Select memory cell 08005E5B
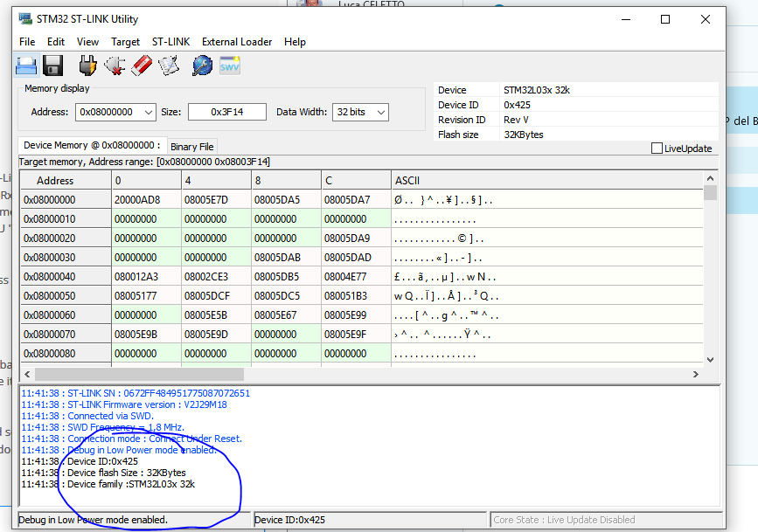Image resolution: width=758 pixels, height=532 pixels. [x=216, y=315]
